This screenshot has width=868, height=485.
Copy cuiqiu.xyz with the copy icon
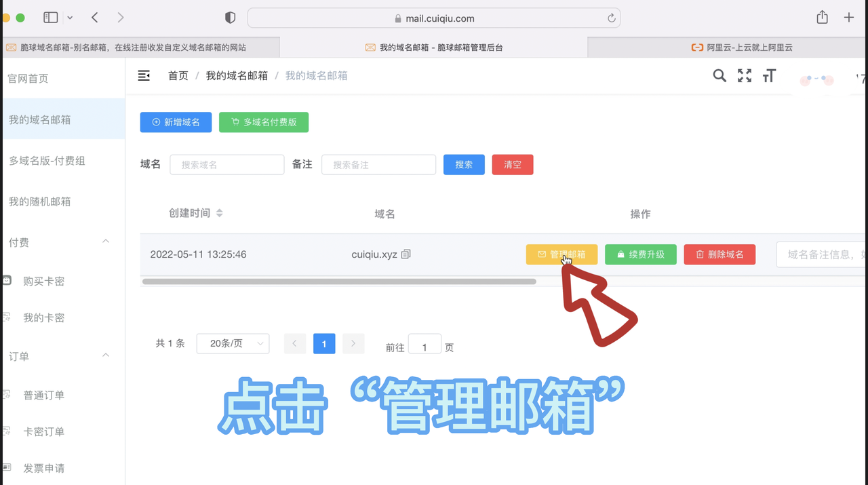(406, 254)
